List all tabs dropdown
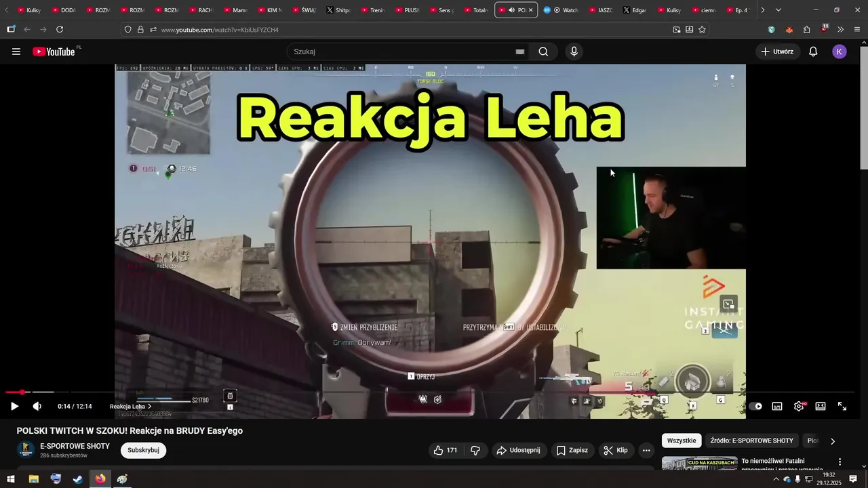This screenshot has height=488, width=868. click(778, 10)
